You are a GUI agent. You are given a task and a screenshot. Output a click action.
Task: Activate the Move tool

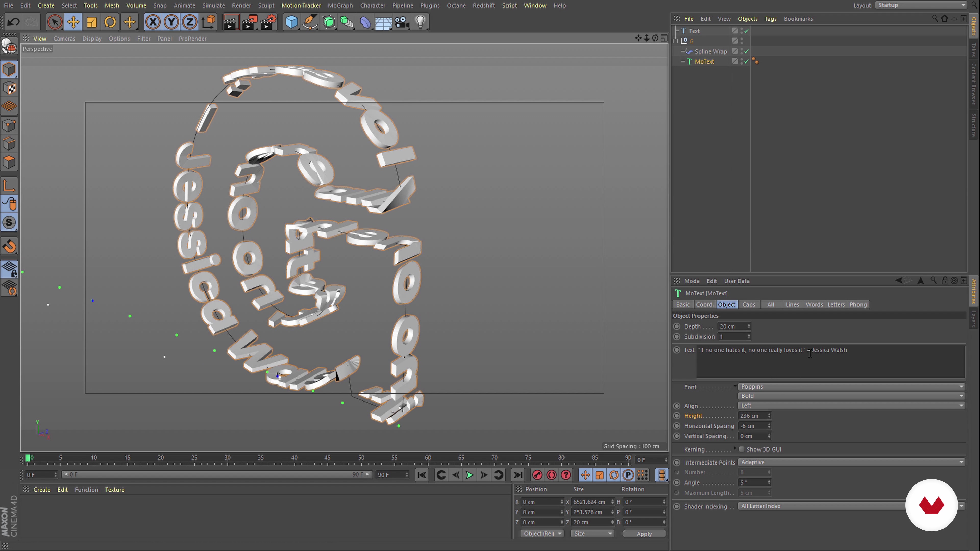(x=73, y=22)
